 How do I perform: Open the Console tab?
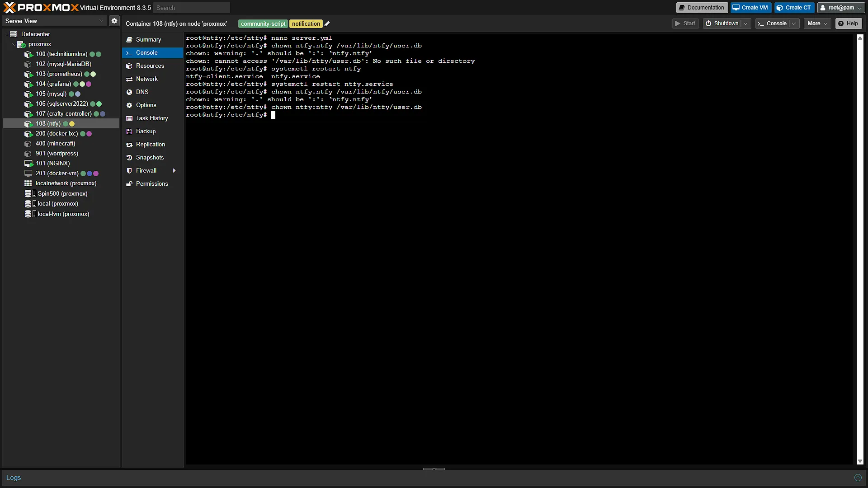pos(152,53)
